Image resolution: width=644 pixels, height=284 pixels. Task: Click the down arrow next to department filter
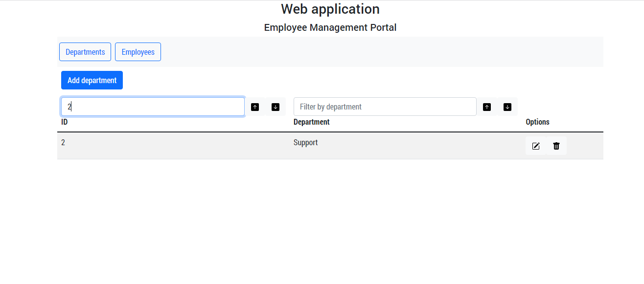click(x=507, y=107)
